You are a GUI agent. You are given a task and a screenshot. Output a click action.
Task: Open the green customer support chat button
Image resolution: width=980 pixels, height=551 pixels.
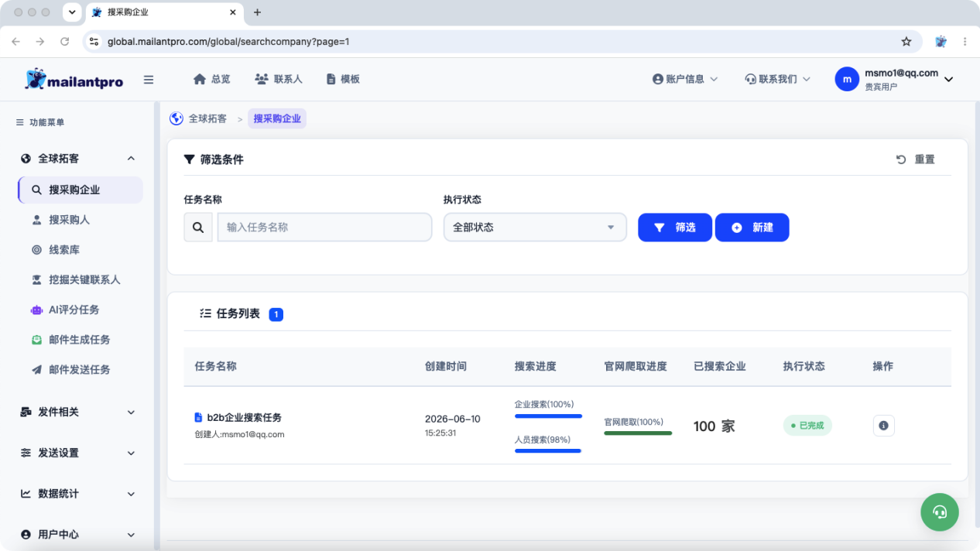[x=940, y=512]
